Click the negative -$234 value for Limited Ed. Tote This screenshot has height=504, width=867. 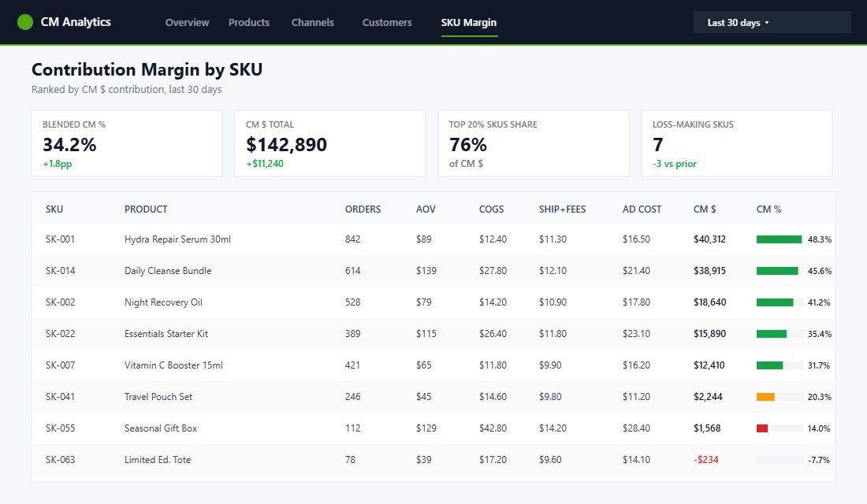coord(705,459)
